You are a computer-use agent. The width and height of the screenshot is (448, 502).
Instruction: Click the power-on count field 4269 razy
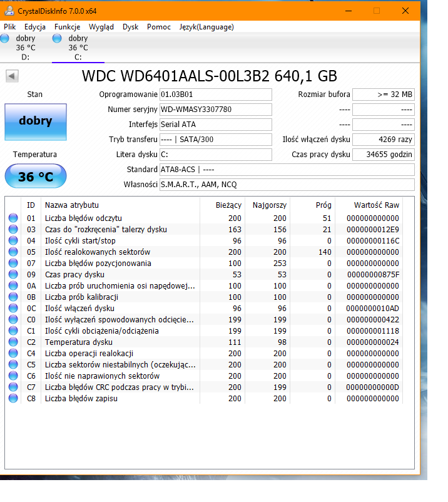point(384,140)
